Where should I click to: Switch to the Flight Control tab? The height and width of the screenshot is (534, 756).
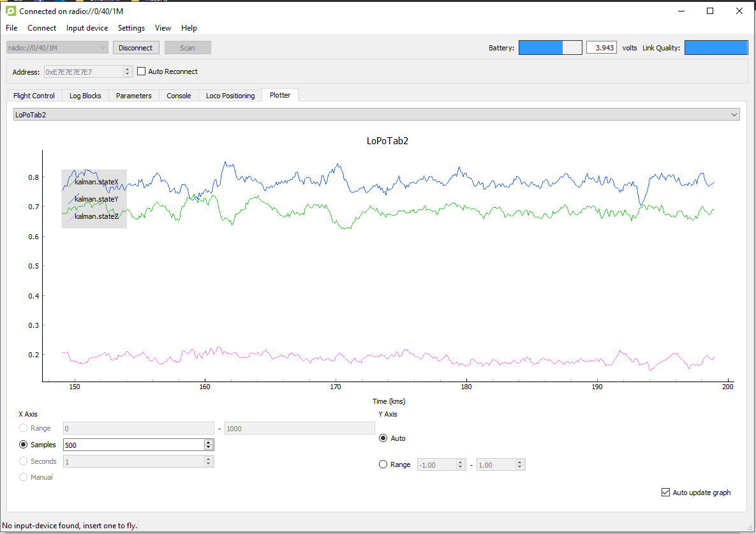pyautogui.click(x=34, y=96)
